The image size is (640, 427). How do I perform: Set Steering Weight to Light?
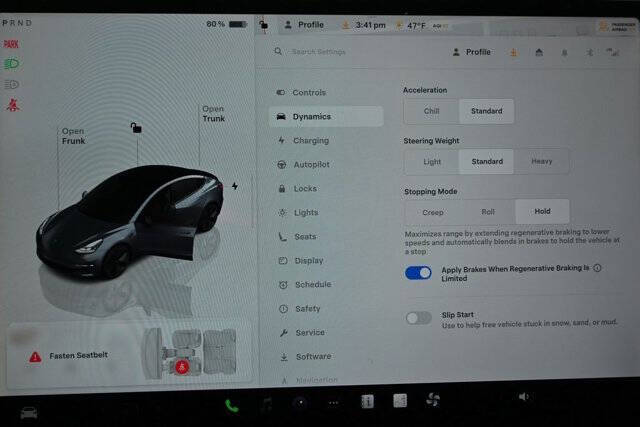tap(432, 162)
